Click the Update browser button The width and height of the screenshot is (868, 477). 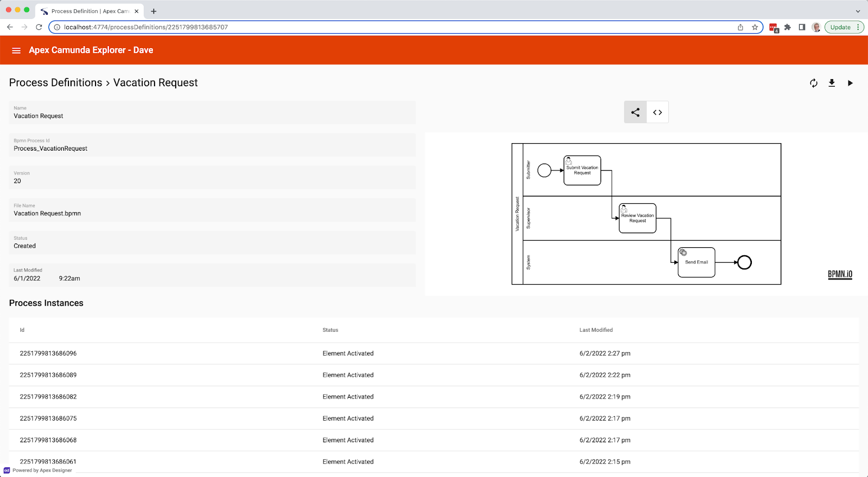point(840,27)
